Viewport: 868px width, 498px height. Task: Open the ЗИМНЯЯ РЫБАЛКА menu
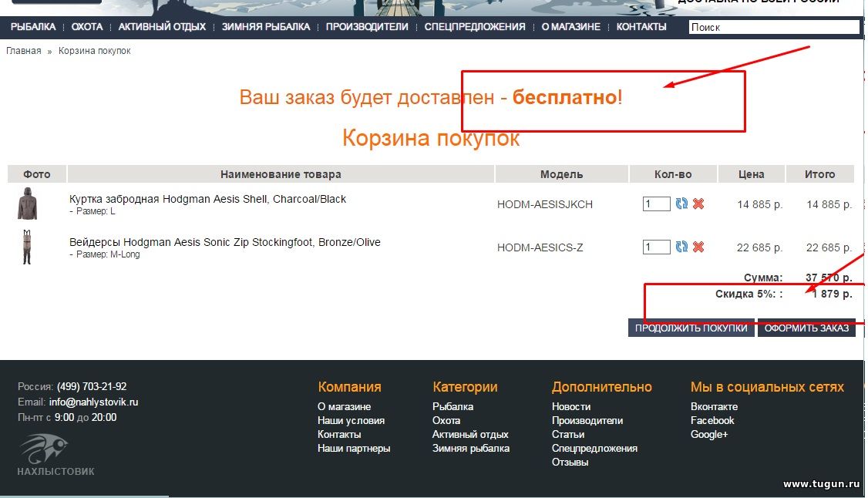pos(266,26)
